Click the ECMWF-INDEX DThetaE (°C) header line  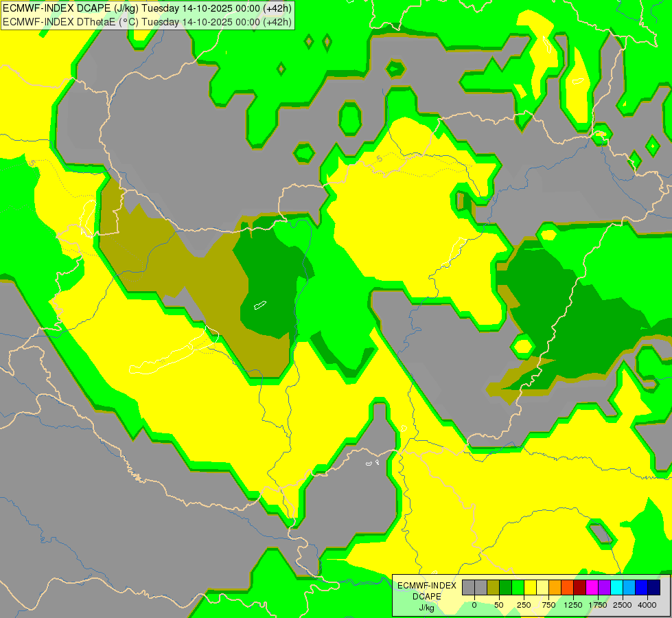click(x=147, y=22)
